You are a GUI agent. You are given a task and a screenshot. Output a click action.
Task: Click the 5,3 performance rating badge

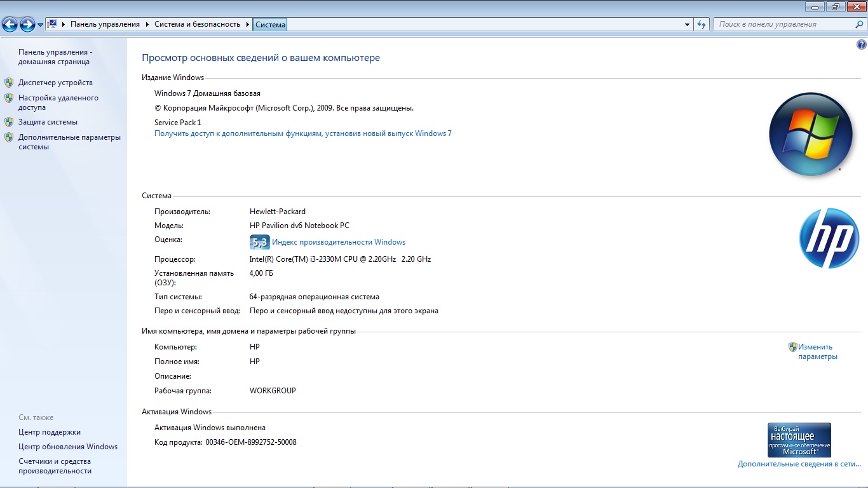(x=260, y=242)
